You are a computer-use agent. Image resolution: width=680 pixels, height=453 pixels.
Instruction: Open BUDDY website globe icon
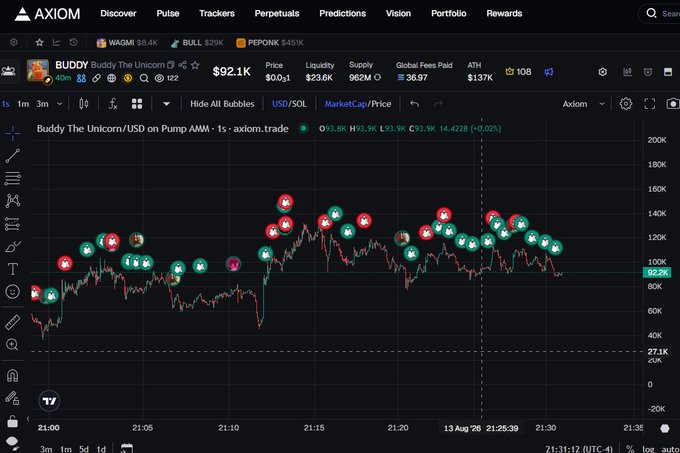(x=111, y=78)
